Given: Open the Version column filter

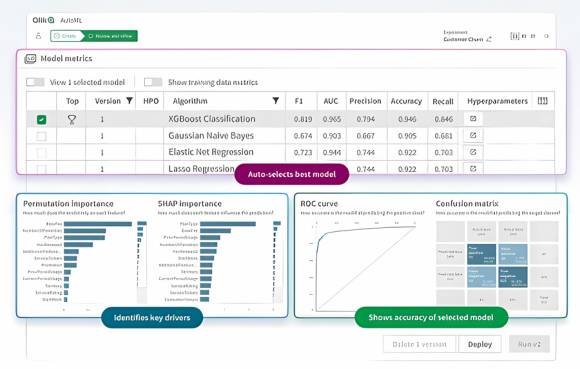Looking at the screenshot, I should click(129, 101).
